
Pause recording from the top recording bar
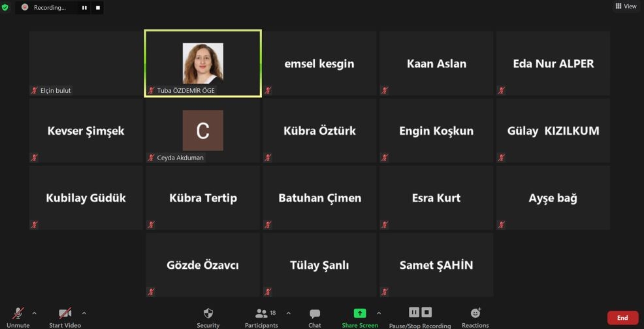84,8
